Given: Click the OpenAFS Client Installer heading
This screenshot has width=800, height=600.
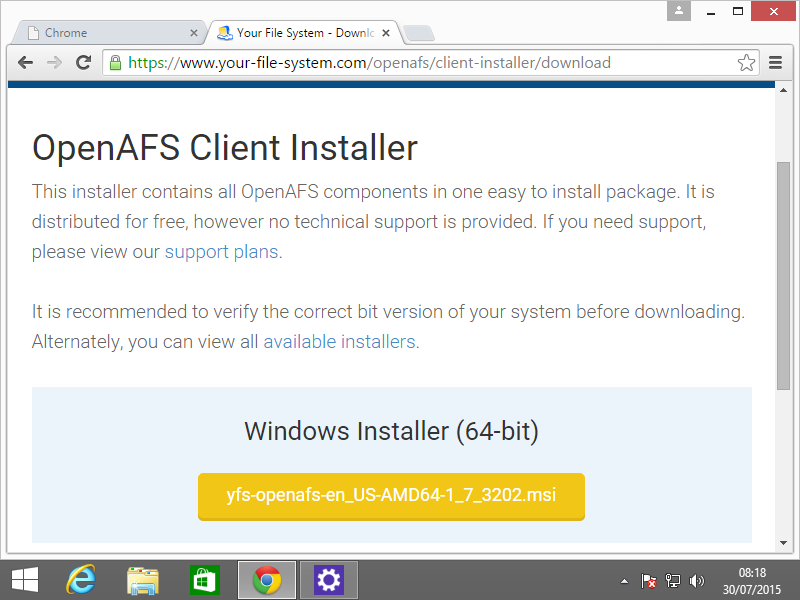Looking at the screenshot, I should tap(225, 148).
